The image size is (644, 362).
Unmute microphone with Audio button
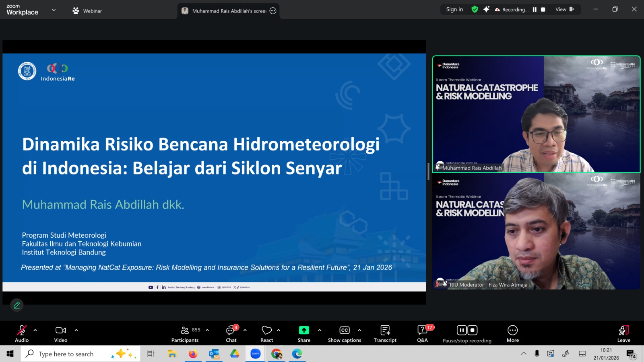point(22,333)
